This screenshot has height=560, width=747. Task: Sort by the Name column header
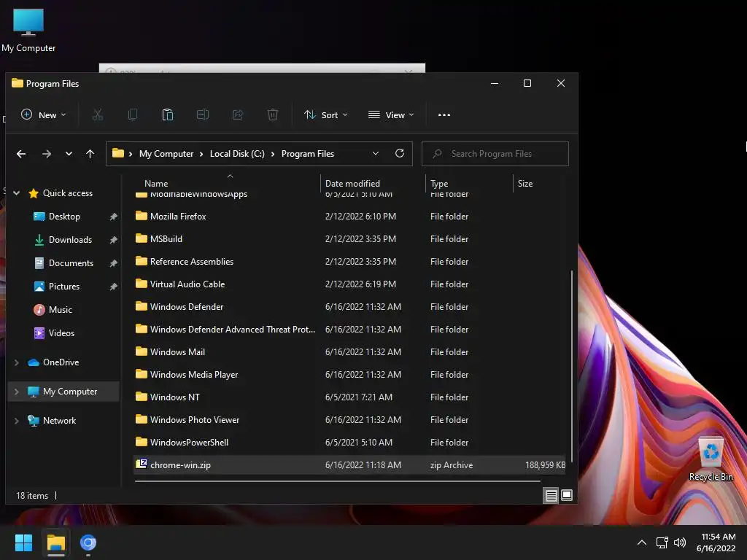[156, 183]
